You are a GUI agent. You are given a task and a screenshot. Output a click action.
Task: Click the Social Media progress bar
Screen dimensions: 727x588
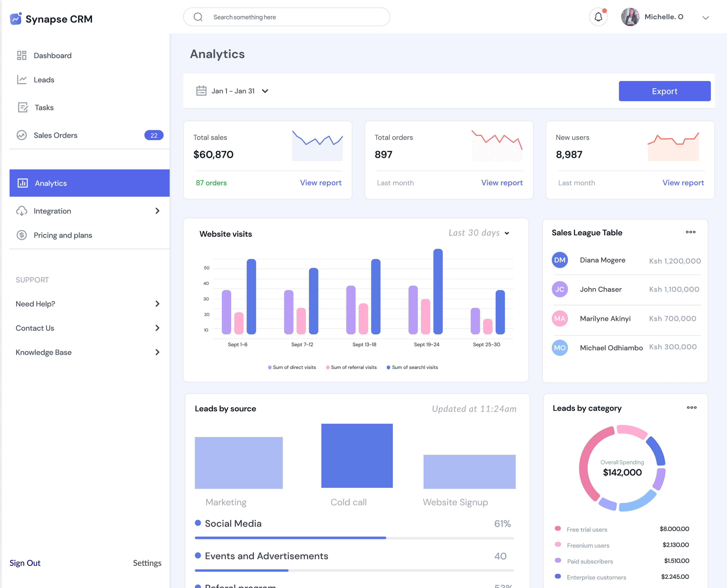pyautogui.click(x=354, y=538)
